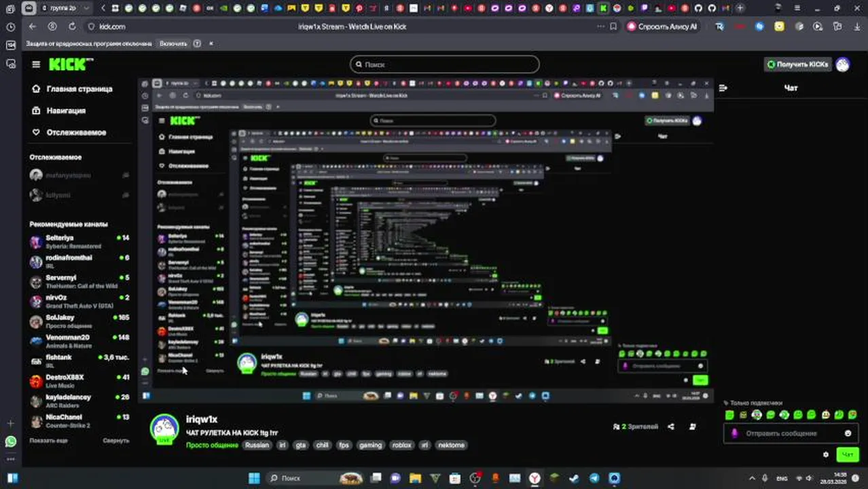The image size is (868, 489).
Task: Open Просто общение category link
Action: 212,445
